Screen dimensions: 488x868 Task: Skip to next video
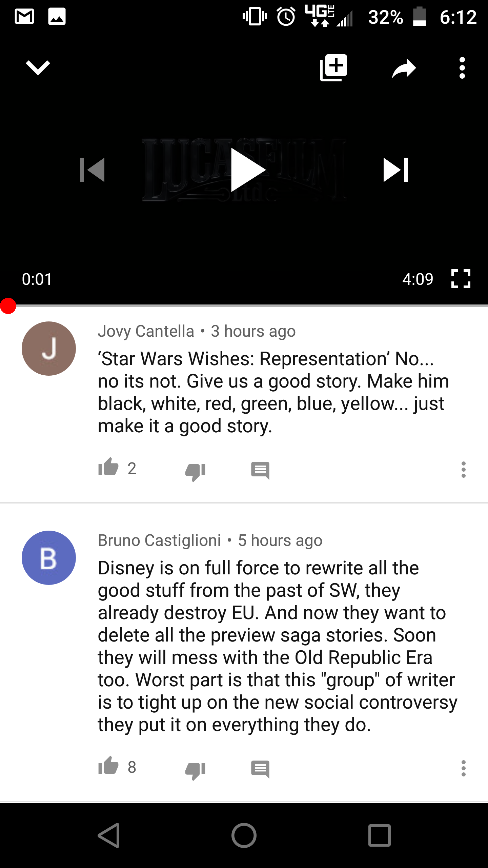point(396,170)
